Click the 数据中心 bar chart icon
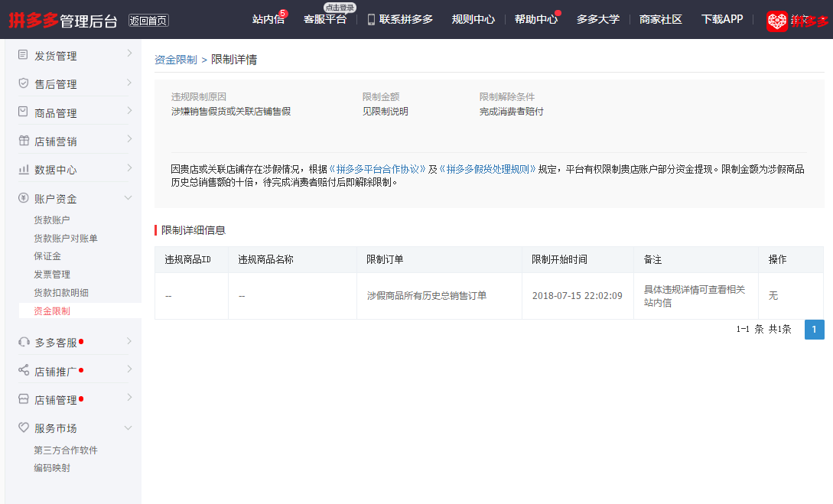The image size is (833, 504). (x=24, y=169)
